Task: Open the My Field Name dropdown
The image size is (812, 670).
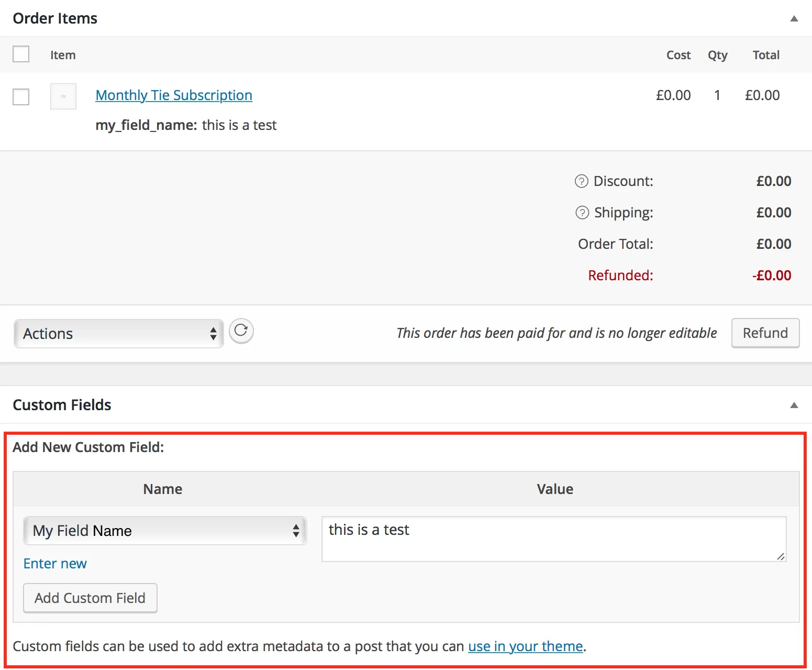Action: tap(165, 531)
